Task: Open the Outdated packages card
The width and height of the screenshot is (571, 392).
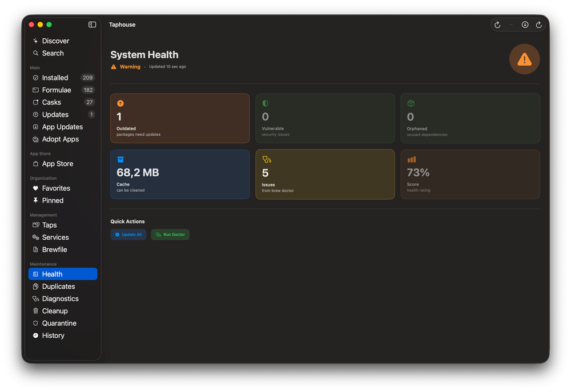Action: point(180,118)
